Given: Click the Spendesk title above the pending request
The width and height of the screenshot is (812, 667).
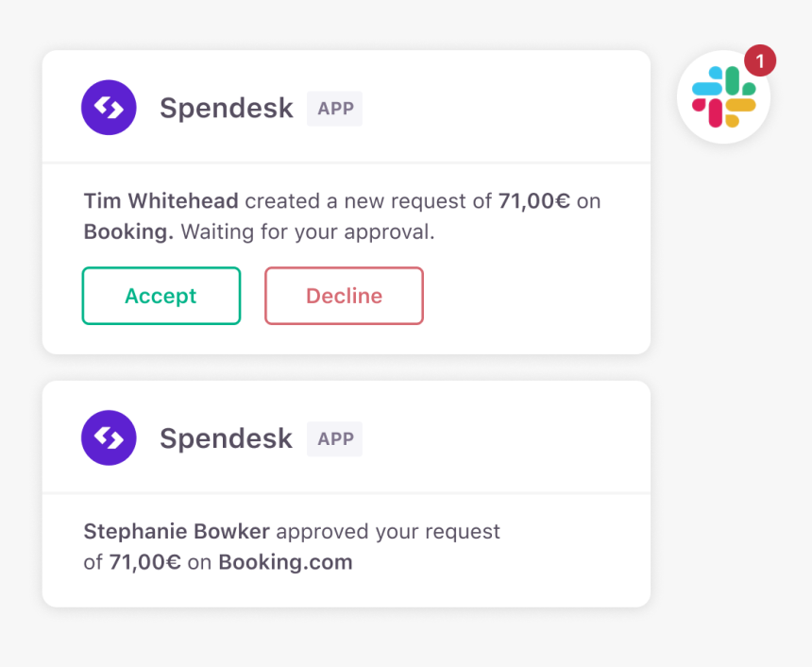Looking at the screenshot, I should (227, 109).
